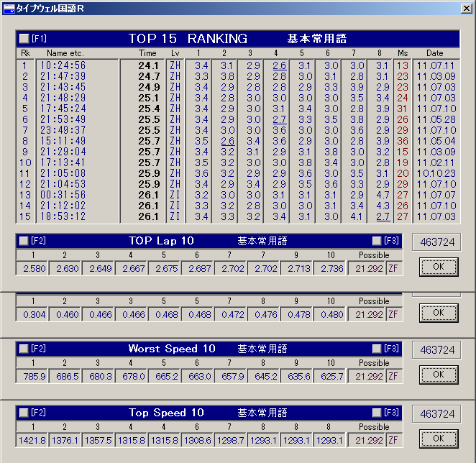Select rank 13 entry named 00:31:56
This screenshot has width=476, height=463.
pyautogui.click(x=63, y=195)
